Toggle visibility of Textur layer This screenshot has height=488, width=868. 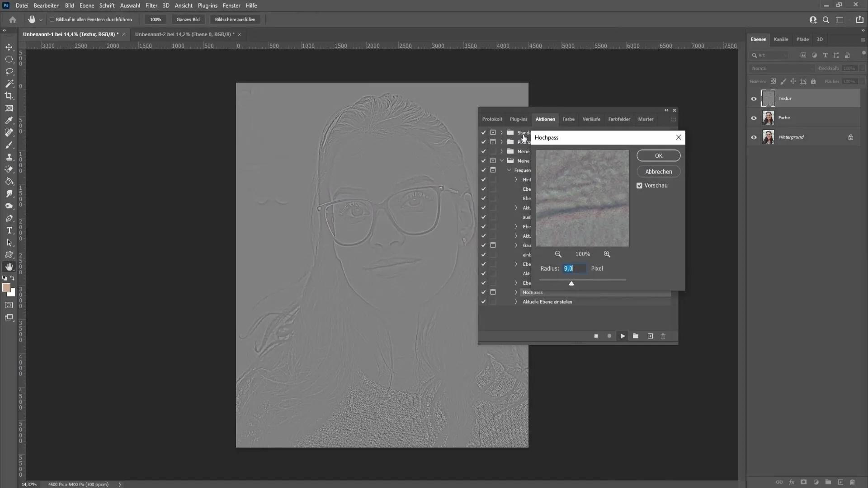pos(754,98)
